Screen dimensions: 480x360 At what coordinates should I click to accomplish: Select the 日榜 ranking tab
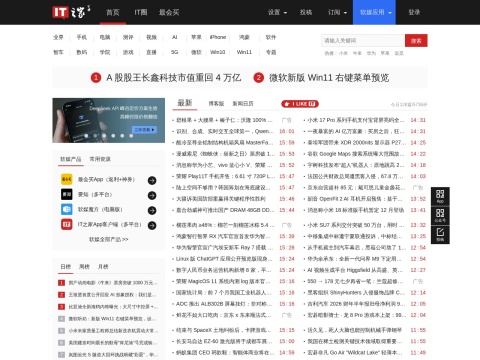(x=66, y=267)
